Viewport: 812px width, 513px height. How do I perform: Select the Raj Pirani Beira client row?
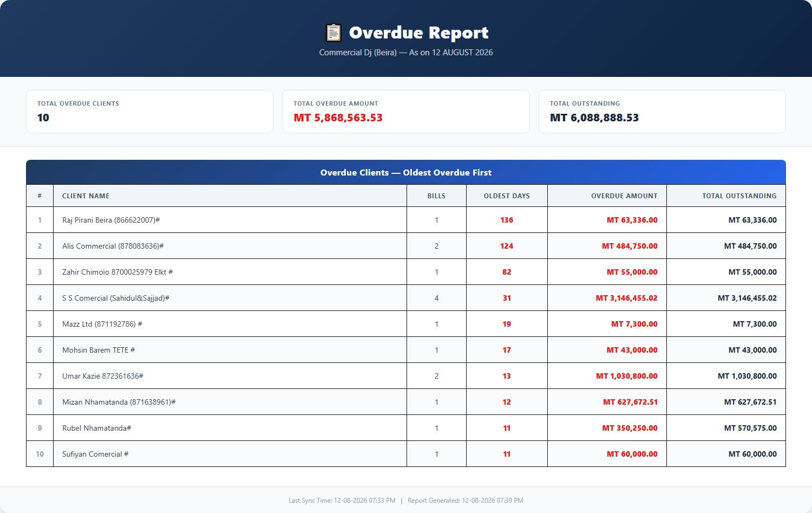coord(406,220)
